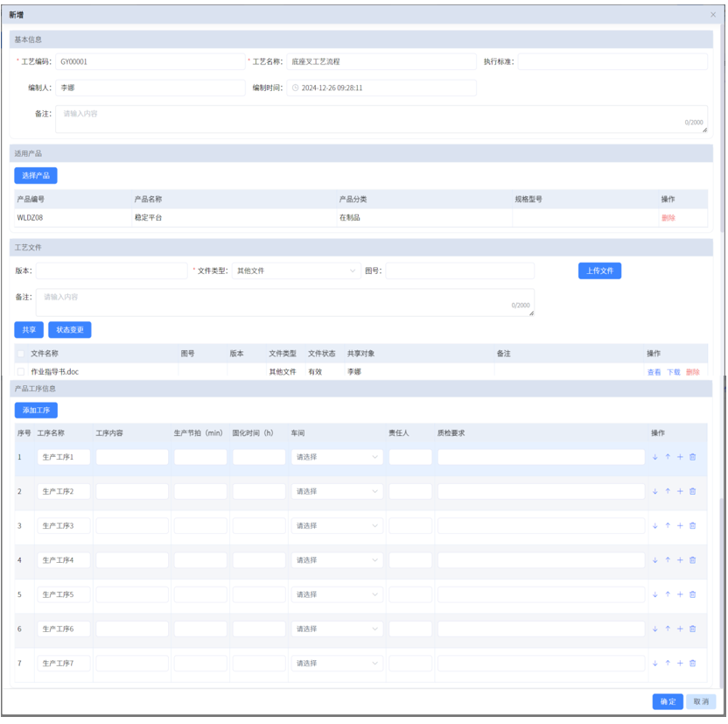Move 生产工序7 row up with arrow icon

click(x=667, y=664)
